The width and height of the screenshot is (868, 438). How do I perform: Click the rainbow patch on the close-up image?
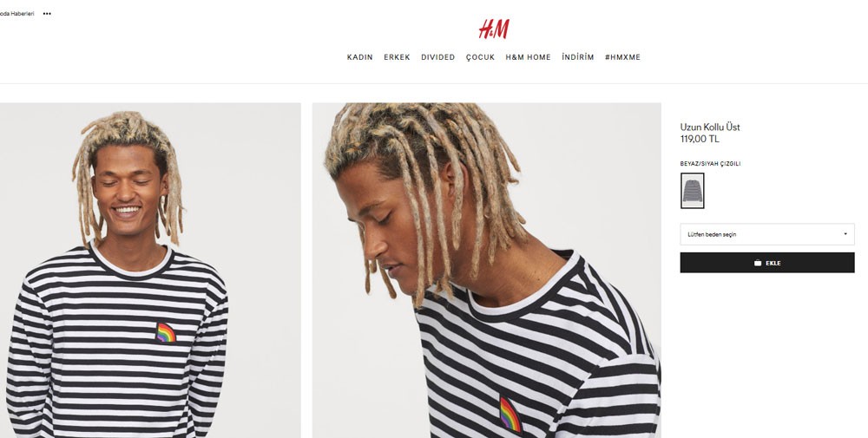(x=510, y=414)
